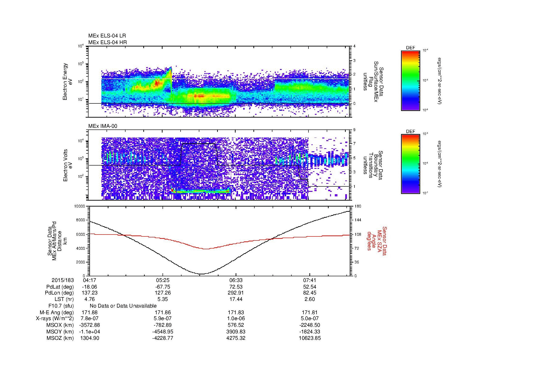Image resolution: width=555 pixels, height=392 pixels.
Task: Click the 180 SZA axis tick label
Action: [x=358, y=206]
